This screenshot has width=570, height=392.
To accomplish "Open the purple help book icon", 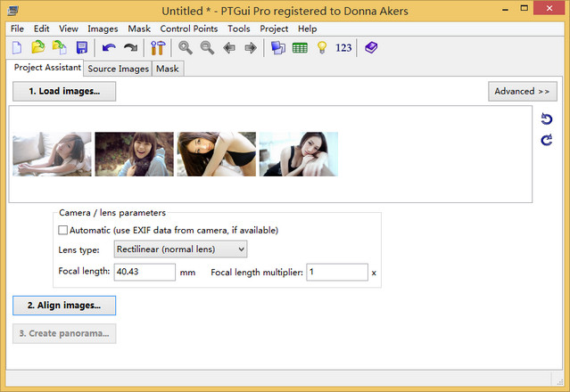I will click(x=371, y=47).
